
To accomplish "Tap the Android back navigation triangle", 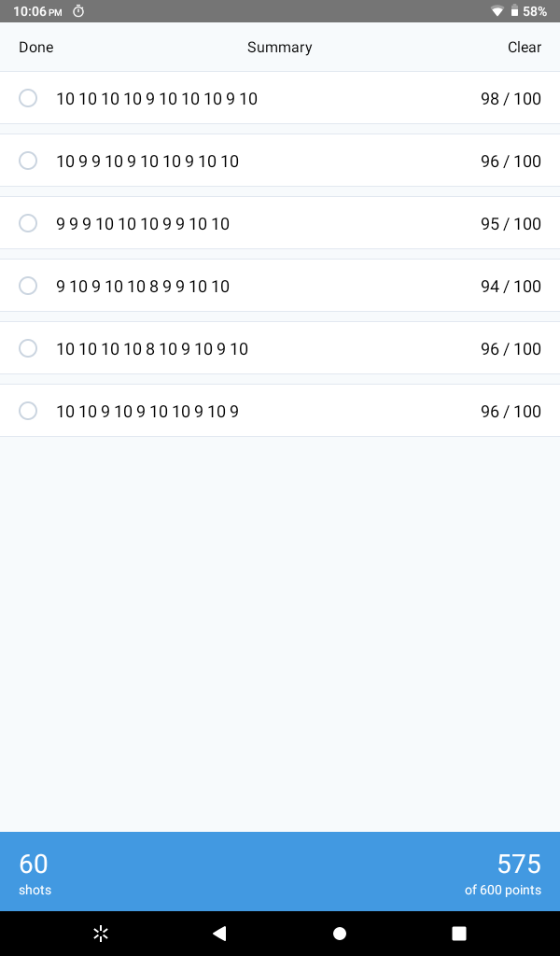I will [219, 933].
